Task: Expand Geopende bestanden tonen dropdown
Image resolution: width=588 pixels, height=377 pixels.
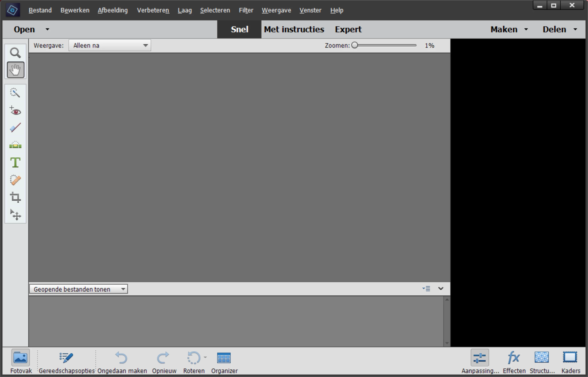Action: click(78, 289)
